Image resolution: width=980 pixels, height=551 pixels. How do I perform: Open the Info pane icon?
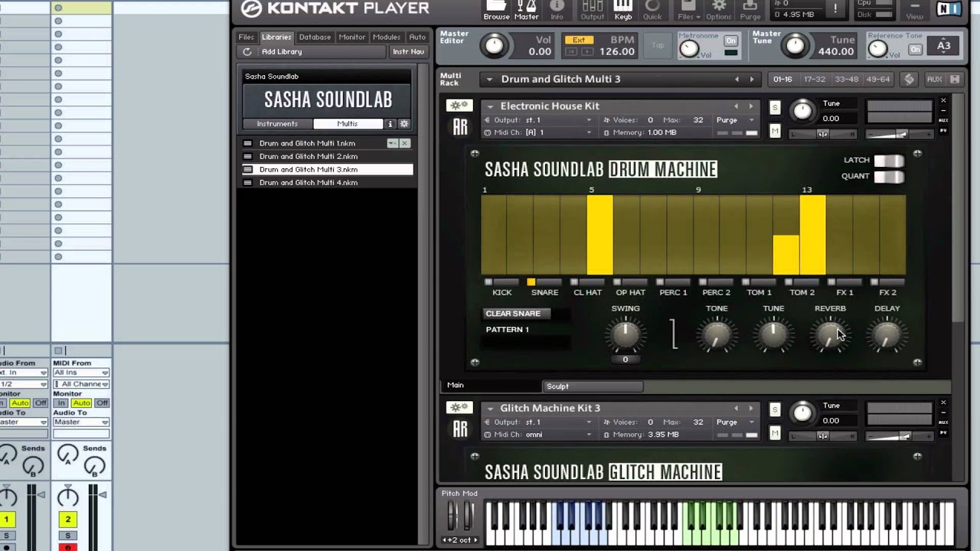coord(557,10)
